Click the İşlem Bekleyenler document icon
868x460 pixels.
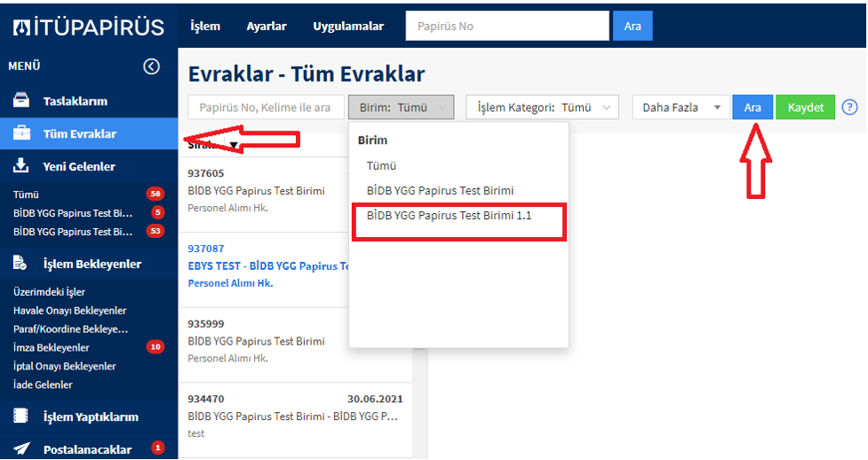click(20, 263)
